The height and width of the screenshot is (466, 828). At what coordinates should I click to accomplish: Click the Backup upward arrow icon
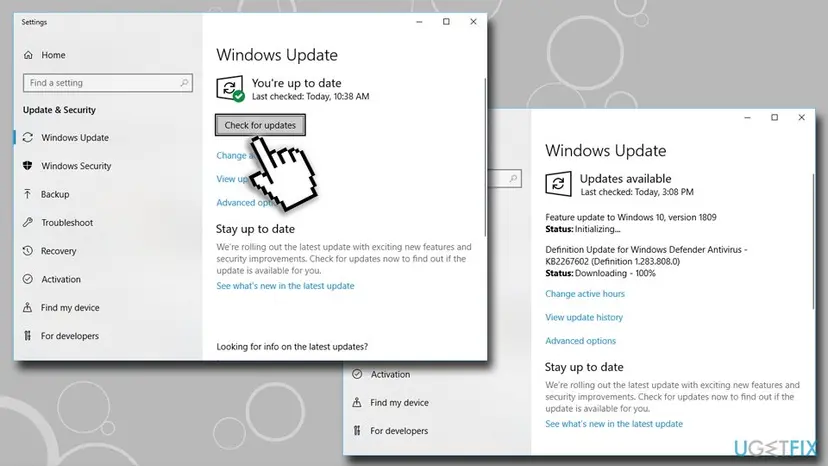click(x=27, y=194)
